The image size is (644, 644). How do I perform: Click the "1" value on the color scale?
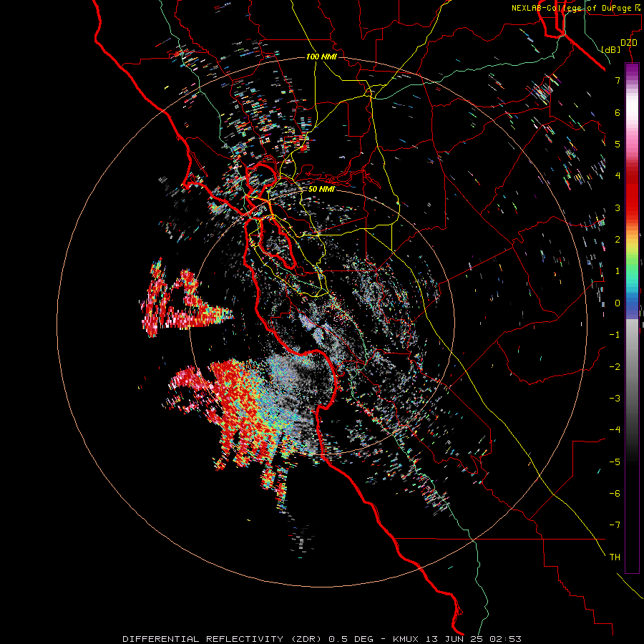(618, 271)
